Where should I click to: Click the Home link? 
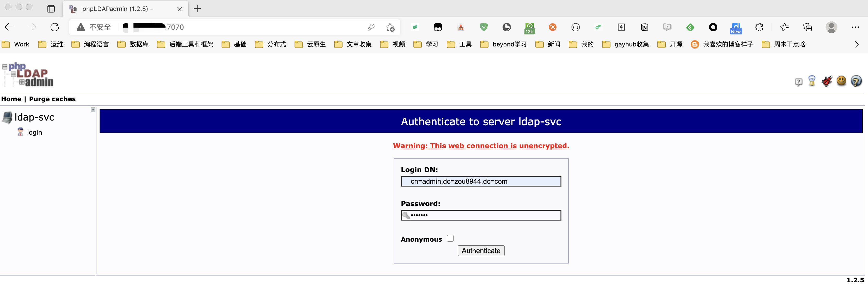[x=11, y=99]
